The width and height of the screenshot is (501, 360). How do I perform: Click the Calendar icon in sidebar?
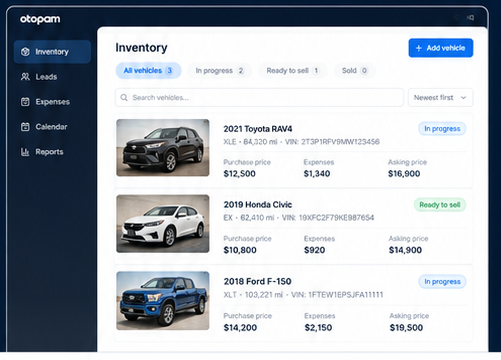pos(25,127)
